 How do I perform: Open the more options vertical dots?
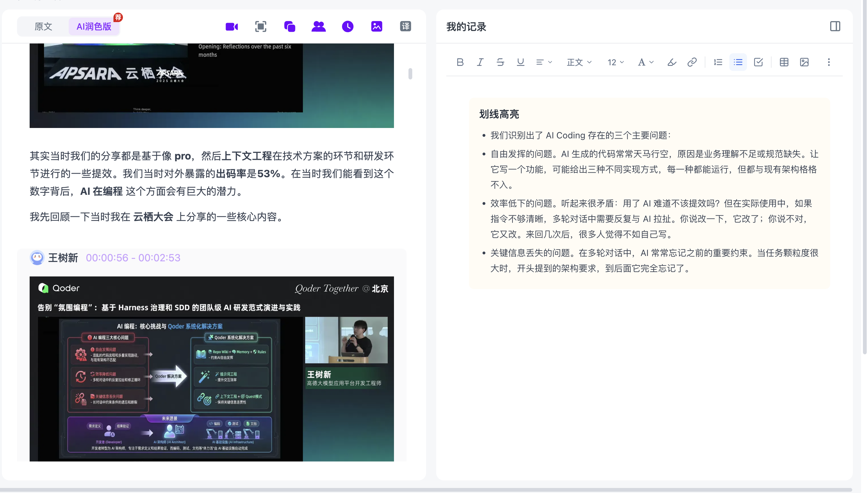829,62
